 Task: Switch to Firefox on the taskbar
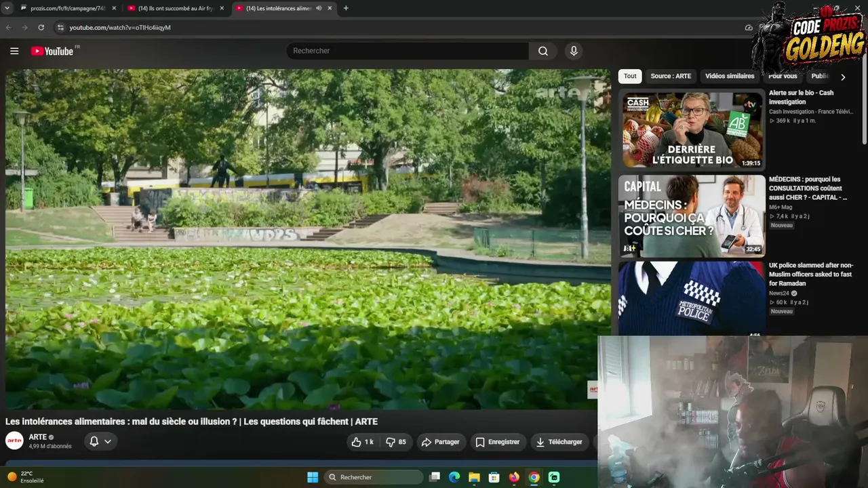tap(514, 477)
